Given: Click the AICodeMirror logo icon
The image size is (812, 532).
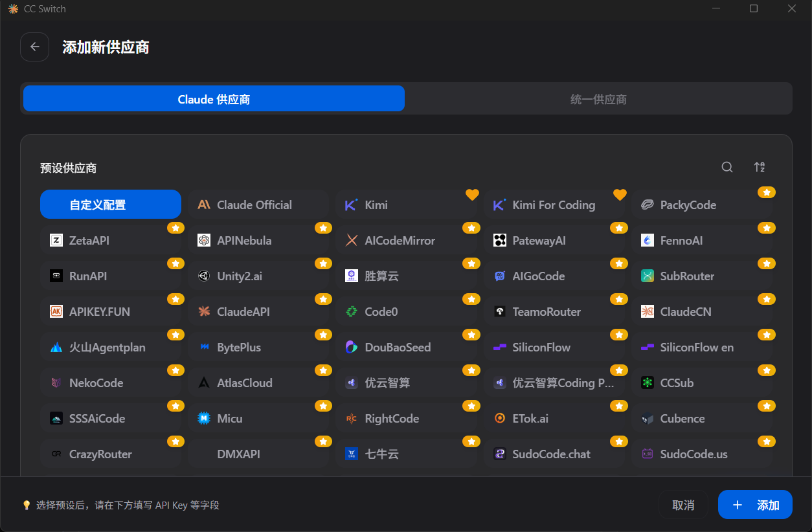Looking at the screenshot, I should [x=352, y=240].
